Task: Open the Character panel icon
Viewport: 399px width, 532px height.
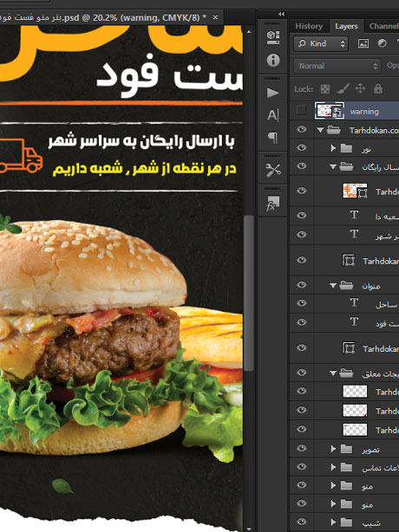Action: 273,115
